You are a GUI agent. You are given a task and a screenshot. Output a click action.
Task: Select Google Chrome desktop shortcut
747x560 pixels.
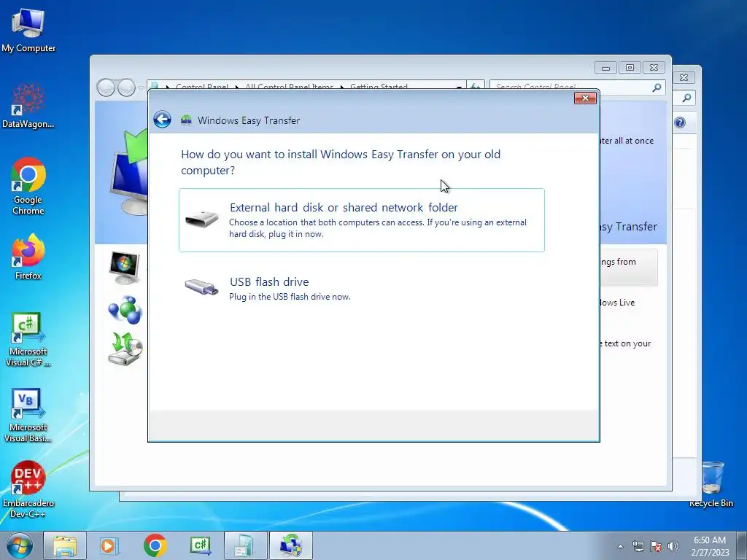(28, 187)
